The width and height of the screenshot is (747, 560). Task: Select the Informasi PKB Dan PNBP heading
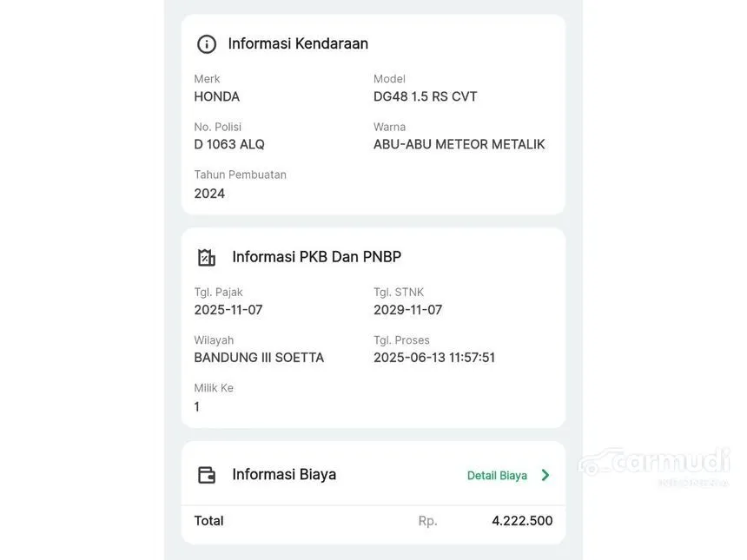click(x=316, y=257)
